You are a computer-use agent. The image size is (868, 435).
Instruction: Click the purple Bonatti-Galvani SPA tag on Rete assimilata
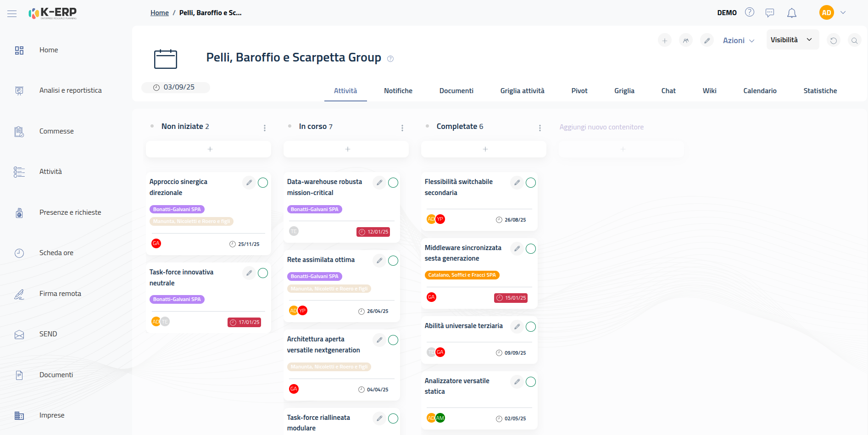(x=315, y=276)
